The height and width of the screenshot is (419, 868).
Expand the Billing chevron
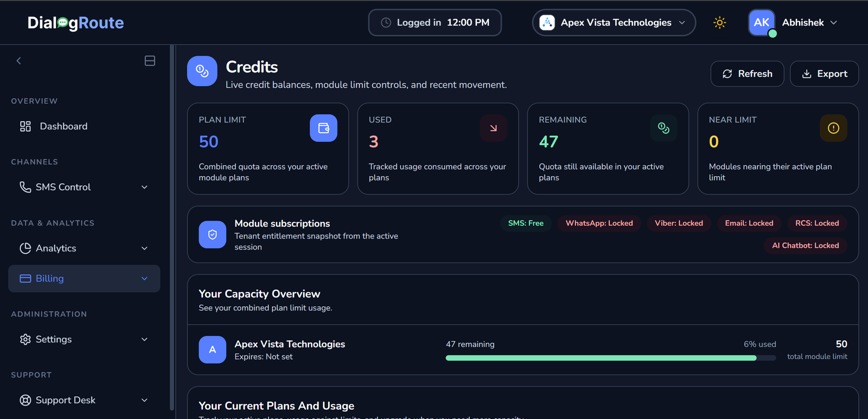pyautogui.click(x=144, y=279)
